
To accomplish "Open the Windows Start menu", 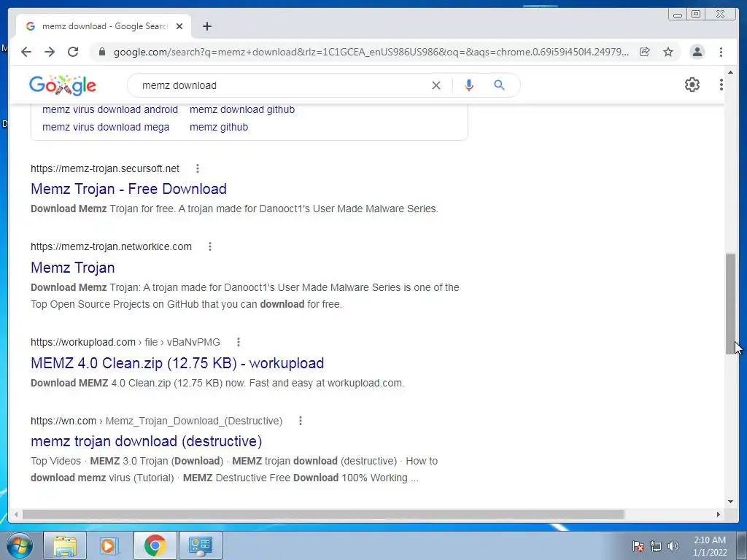I will click(x=20, y=545).
